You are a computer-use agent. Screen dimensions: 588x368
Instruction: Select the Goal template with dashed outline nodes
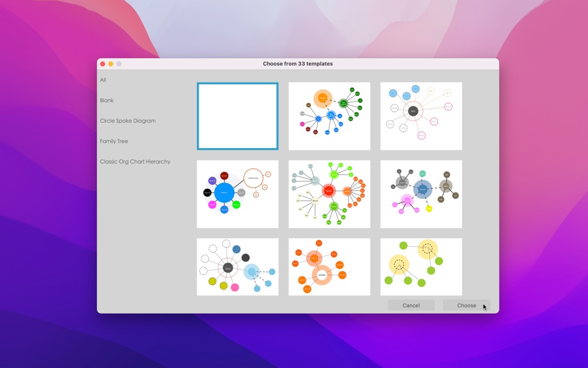[238, 266]
